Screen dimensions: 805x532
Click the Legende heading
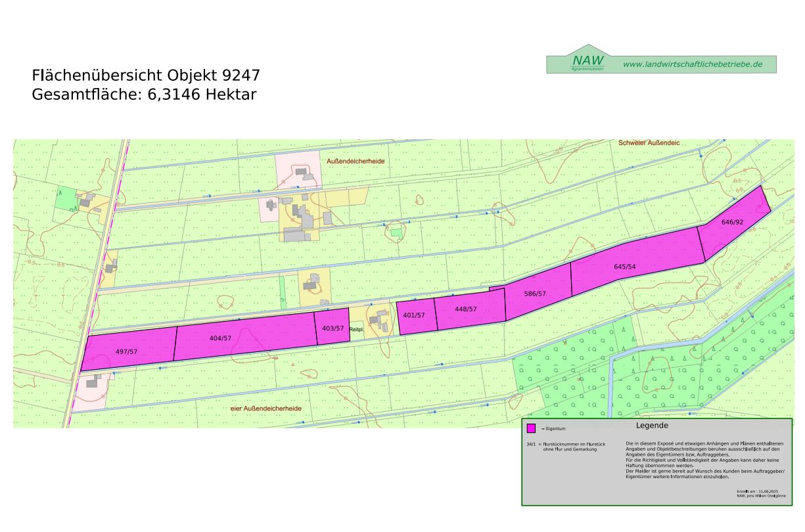(x=652, y=426)
